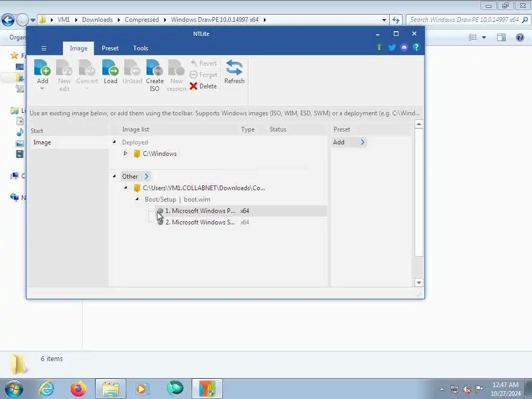Click the C:\Windows folder icon

[x=137, y=154]
